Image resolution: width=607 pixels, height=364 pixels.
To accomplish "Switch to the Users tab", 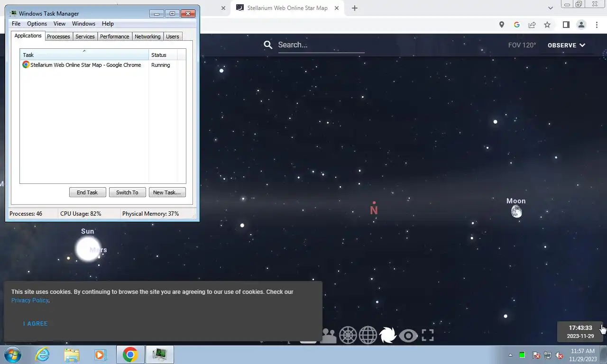I will coord(173,36).
